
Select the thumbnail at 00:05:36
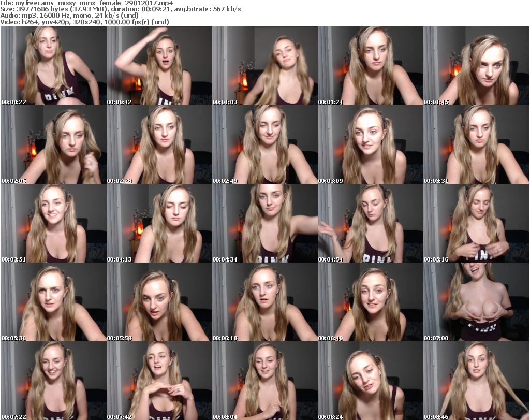point(53,302)
